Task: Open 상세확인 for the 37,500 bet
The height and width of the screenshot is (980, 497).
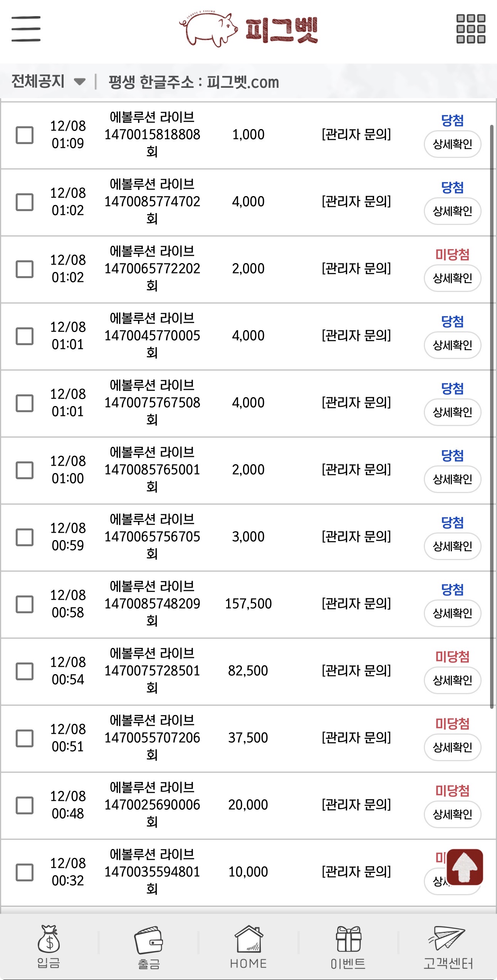Action: coord(452,748)
